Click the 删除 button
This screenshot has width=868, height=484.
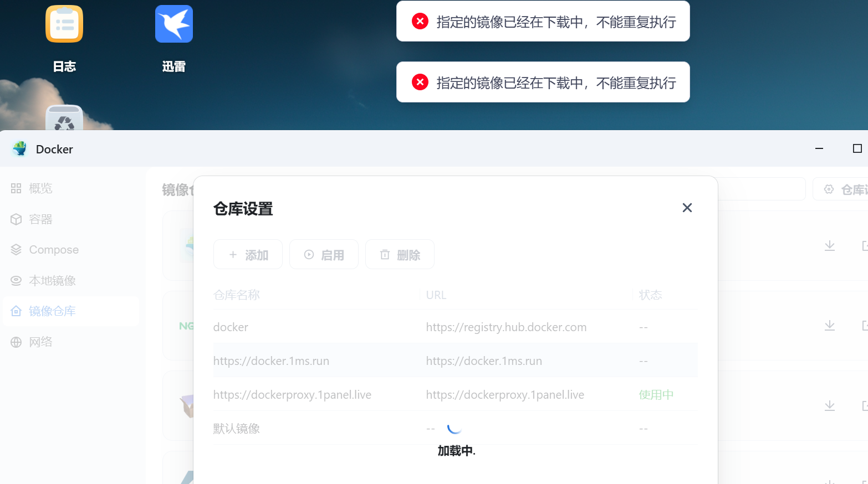400,254
